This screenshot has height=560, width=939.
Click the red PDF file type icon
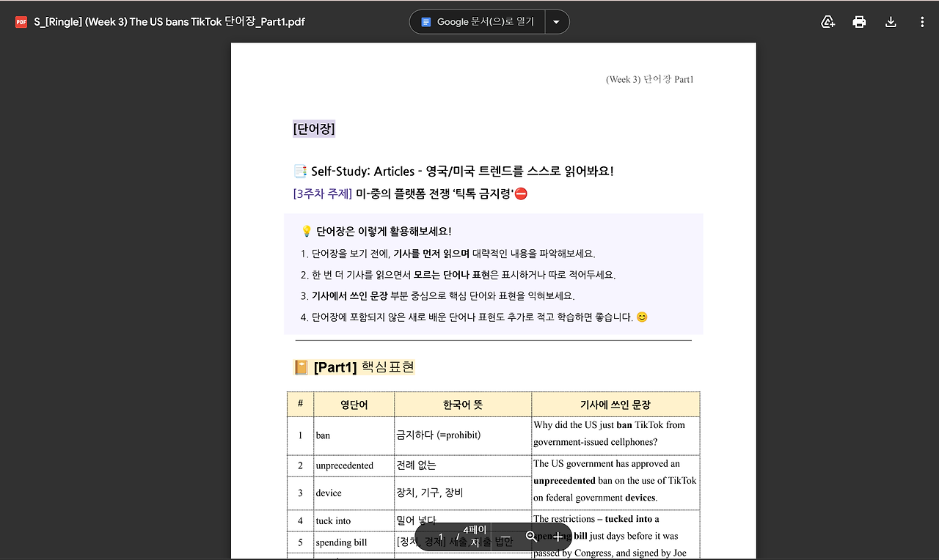click(x=21, y=22)
